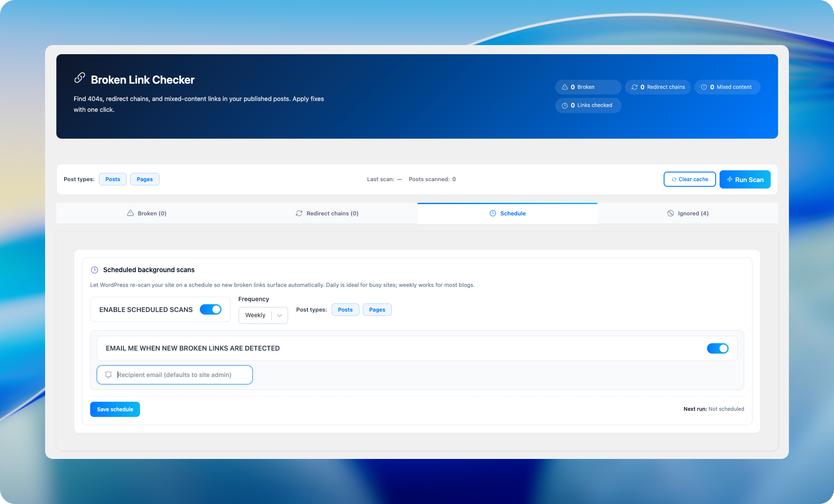The image size is (834, 504).
Task: Click the warning triangle in the Broken stat pill
Action: point(565,87)
